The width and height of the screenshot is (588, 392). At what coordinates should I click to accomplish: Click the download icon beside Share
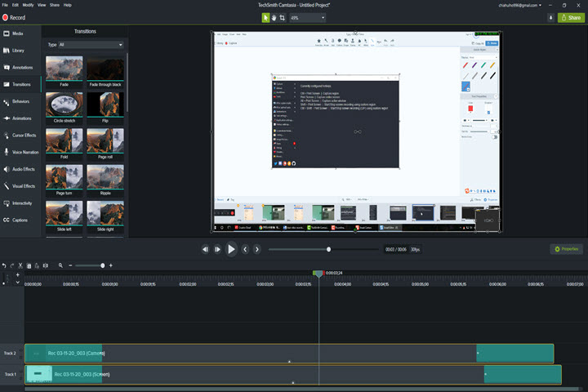click(550, 17)
